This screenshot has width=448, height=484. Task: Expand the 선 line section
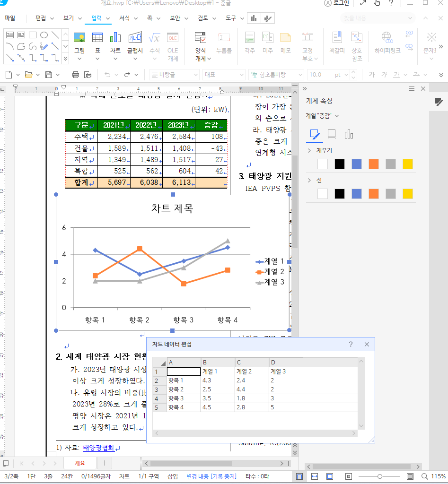coord(309,180)
